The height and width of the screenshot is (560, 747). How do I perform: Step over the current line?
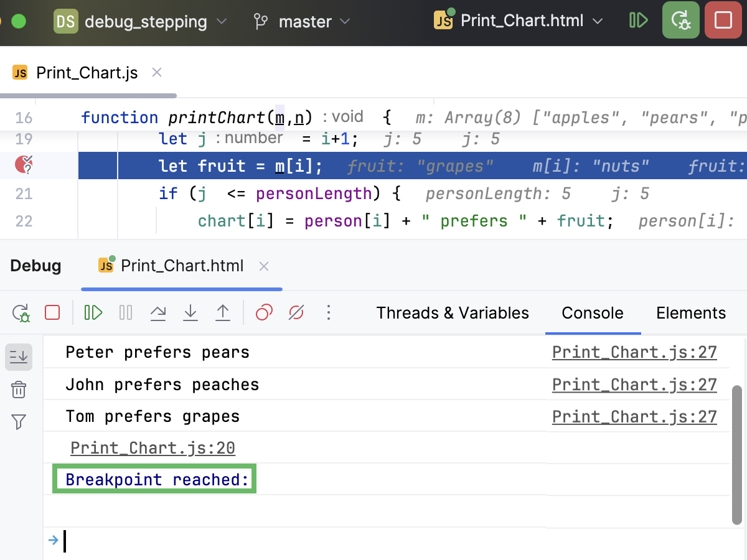point(158,312)
